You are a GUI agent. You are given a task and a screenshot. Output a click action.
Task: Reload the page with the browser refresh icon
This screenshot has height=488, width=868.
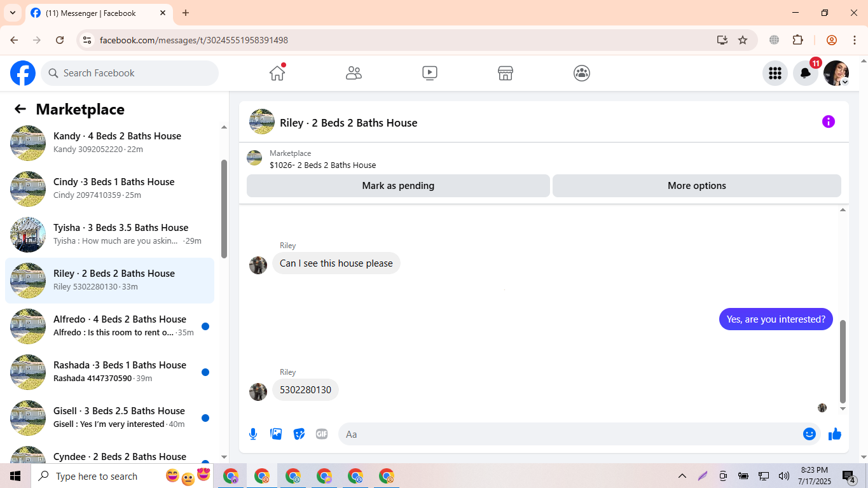click(x=60, y=40)
